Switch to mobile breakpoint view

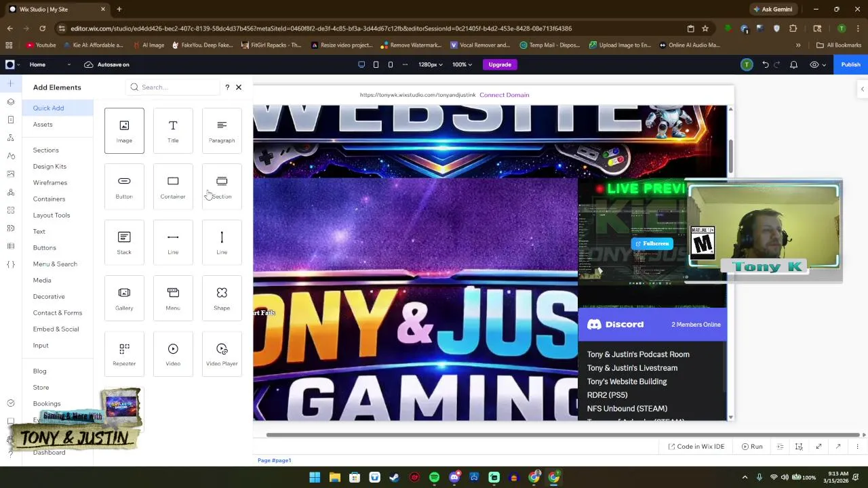[x=391, y=64]
